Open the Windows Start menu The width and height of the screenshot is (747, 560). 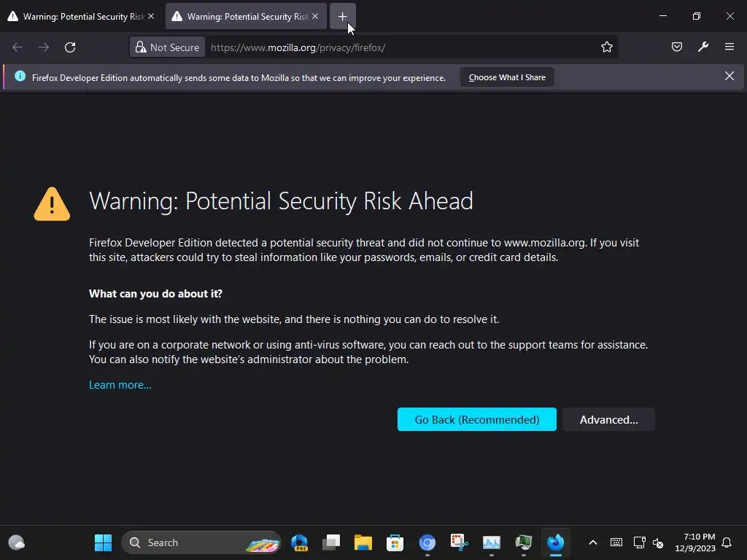pyautogui.click(x=103, y=542)
